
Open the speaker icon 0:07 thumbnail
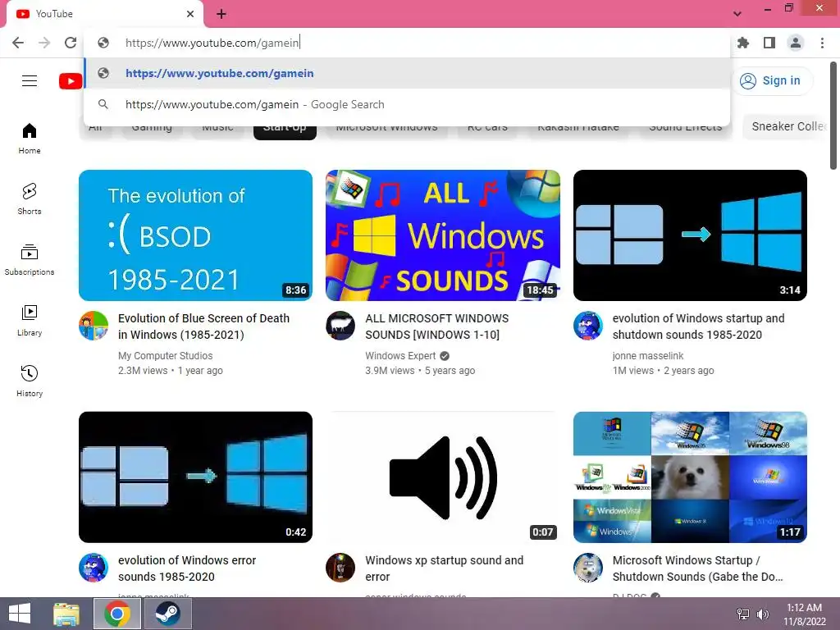tap(442, 477)
